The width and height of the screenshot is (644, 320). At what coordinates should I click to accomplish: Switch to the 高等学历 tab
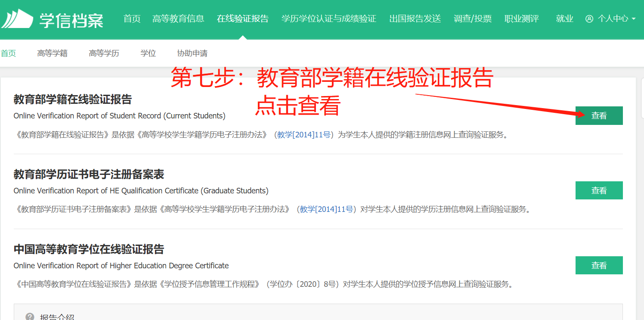(x=104, y=53)
